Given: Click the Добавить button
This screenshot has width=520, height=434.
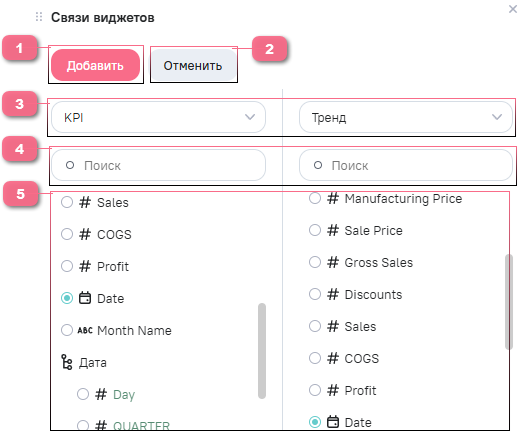Looking at the screenshot, I should pos(96,65).
